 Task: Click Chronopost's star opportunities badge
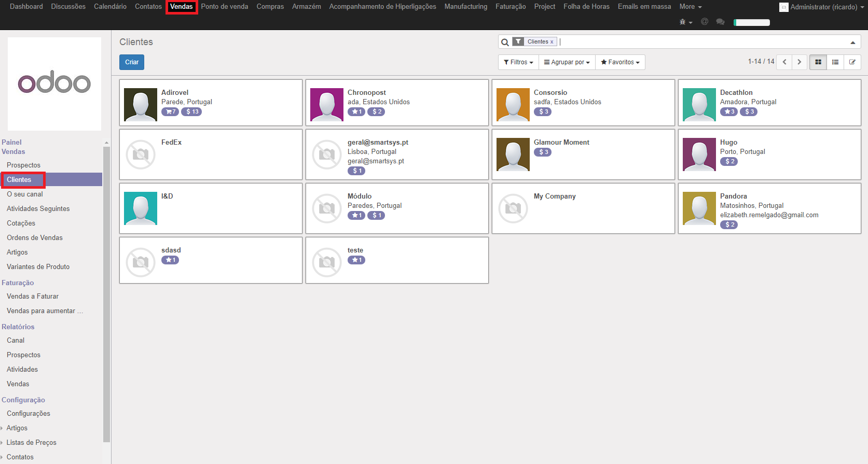coord(356,112)
